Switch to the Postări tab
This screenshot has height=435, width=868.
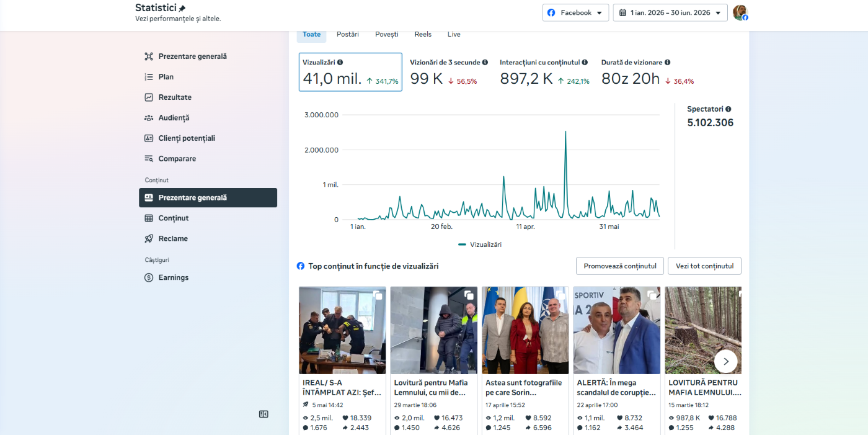tap(348, 34)
